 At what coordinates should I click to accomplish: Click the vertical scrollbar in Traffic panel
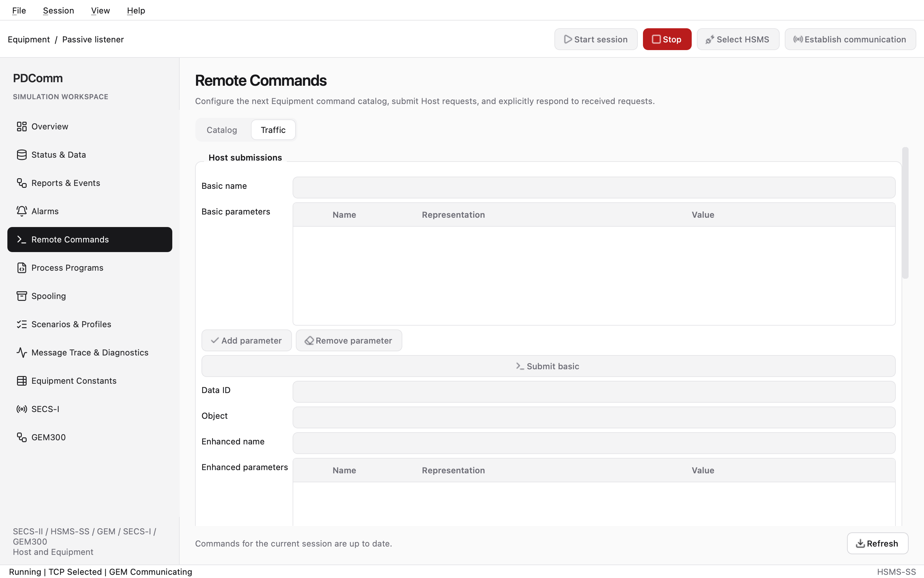905,213
